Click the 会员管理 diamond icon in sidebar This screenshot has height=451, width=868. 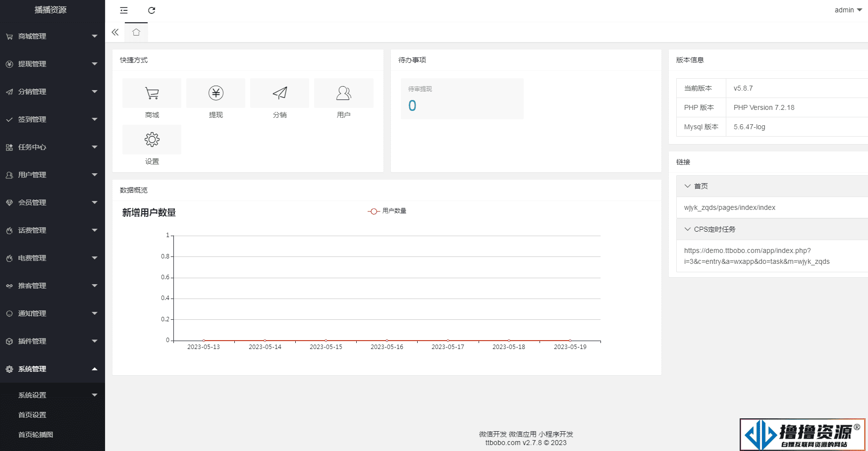pos(9,203)
